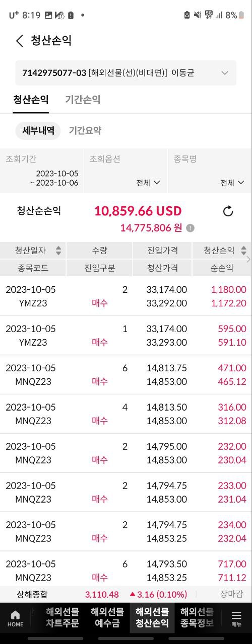Select the 세부내역 view toggle

[38, 131]
